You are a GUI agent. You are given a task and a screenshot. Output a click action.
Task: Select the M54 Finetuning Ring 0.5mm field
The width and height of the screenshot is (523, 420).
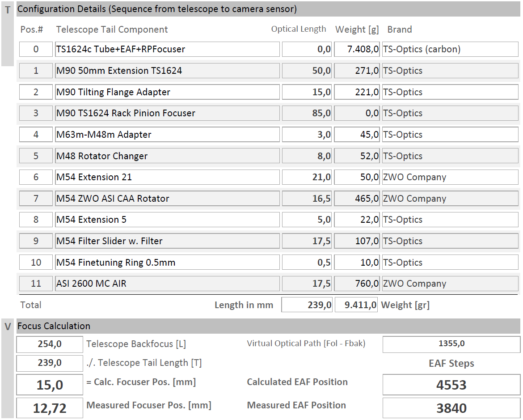168,263
